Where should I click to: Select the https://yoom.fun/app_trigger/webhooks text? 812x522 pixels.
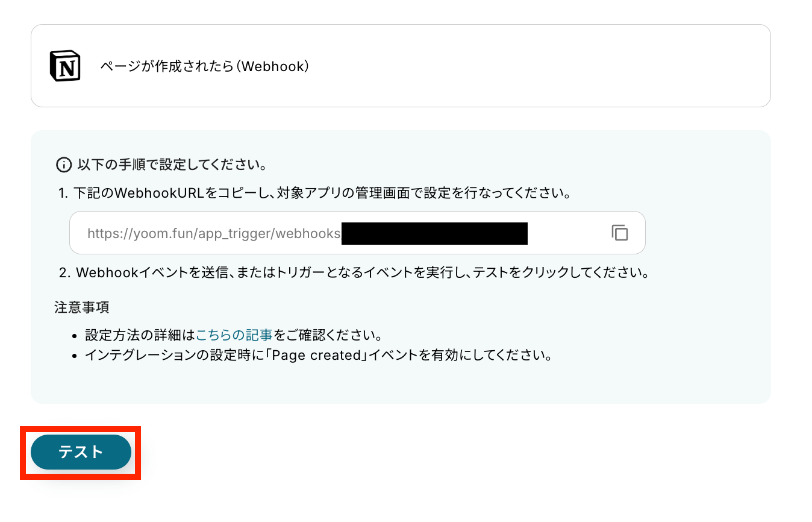[x=214, y=233]
